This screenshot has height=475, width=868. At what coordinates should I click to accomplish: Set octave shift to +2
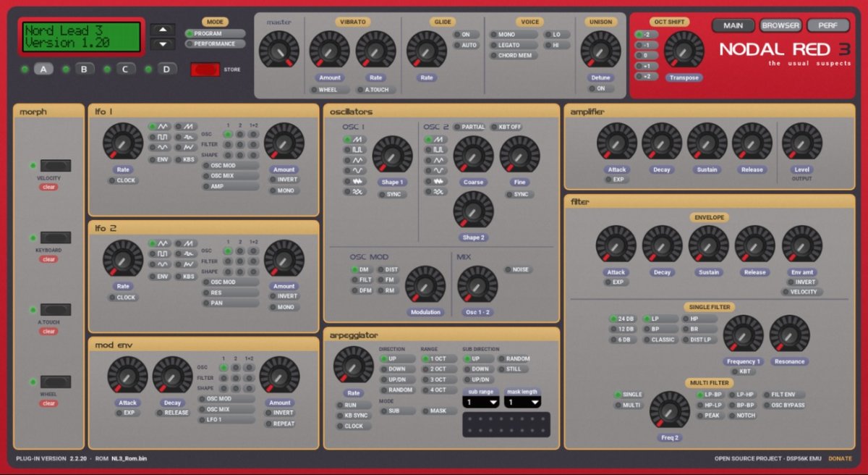[x=646, y=76]
